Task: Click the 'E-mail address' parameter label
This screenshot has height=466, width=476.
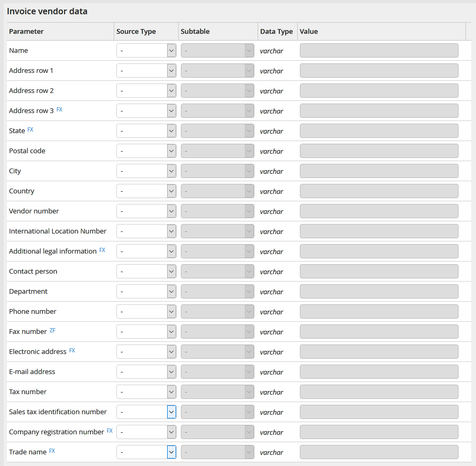Action: click(32, 372)
